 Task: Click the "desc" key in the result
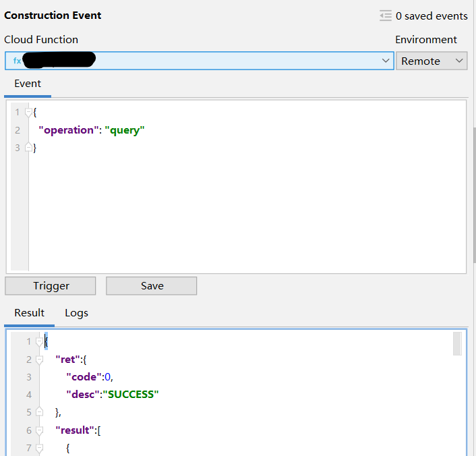[x=83, y=395]
